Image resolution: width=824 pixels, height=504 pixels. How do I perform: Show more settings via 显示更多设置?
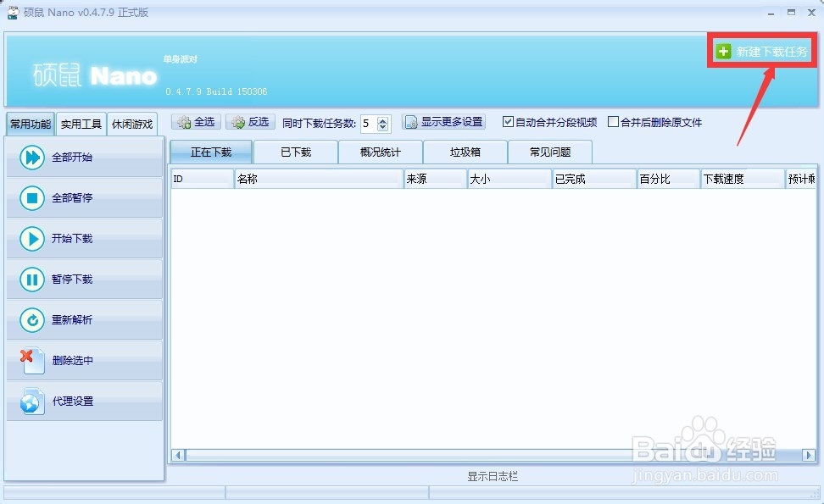pos(443,122)
